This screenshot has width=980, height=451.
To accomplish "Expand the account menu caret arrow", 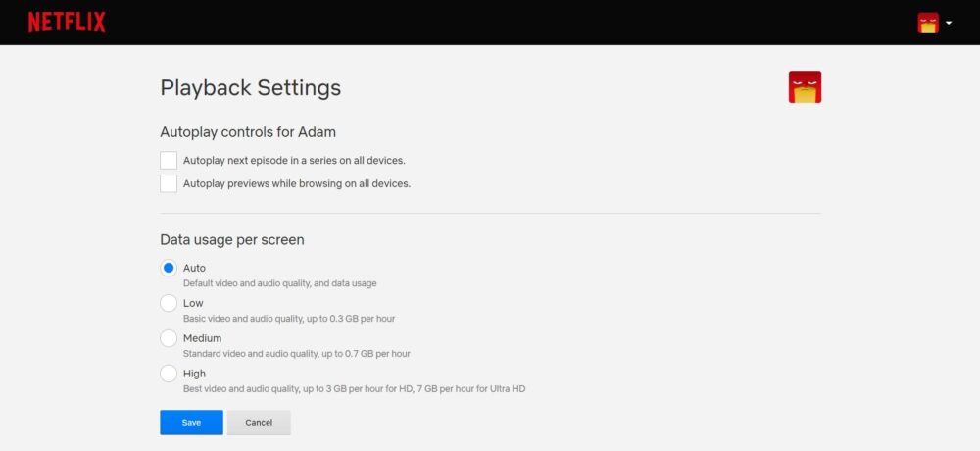I will tap(950, 24).
